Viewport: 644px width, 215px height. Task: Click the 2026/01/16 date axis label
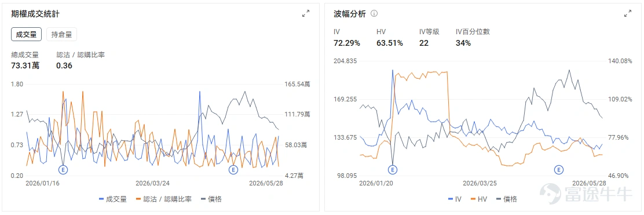43,183
